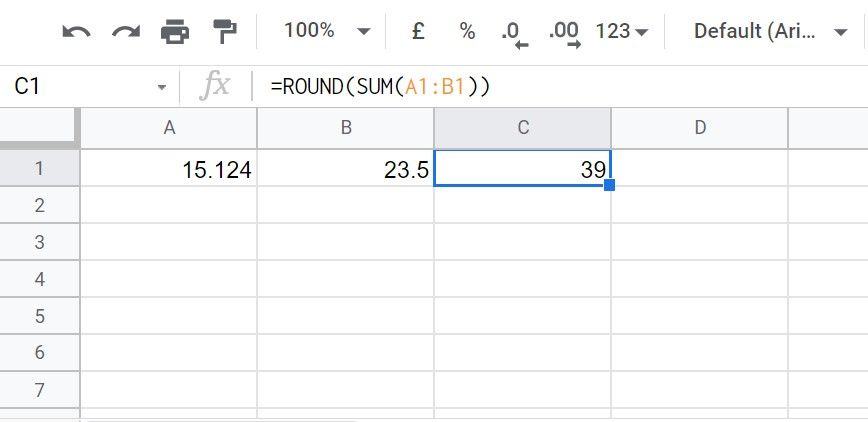Apply percent format to cell

(x=467, y=31)
